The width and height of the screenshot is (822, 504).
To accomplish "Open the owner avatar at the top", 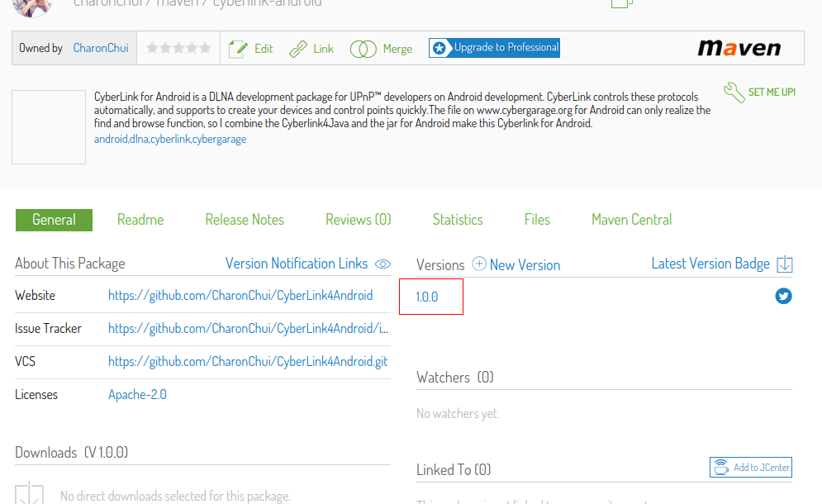I will click(x=32, y=7).
